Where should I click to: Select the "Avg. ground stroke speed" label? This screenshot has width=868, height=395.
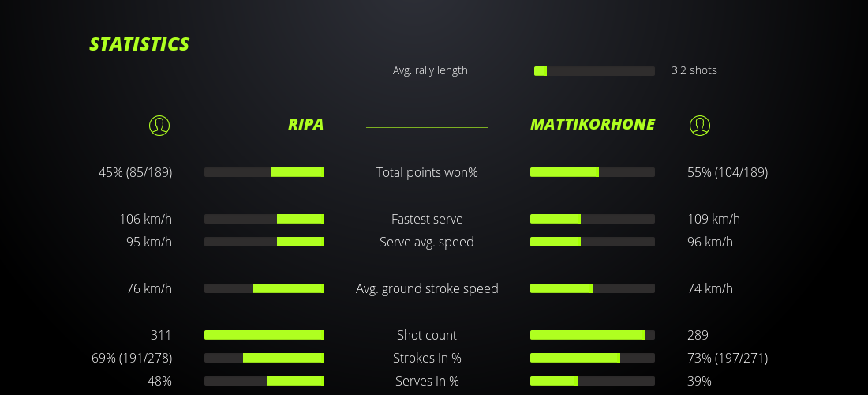tap(427, 288)
